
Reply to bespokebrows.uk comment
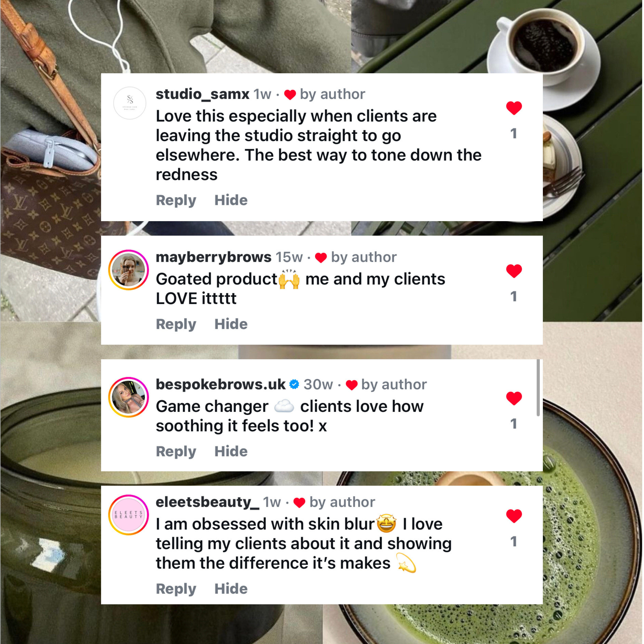[x=176, y=452]
